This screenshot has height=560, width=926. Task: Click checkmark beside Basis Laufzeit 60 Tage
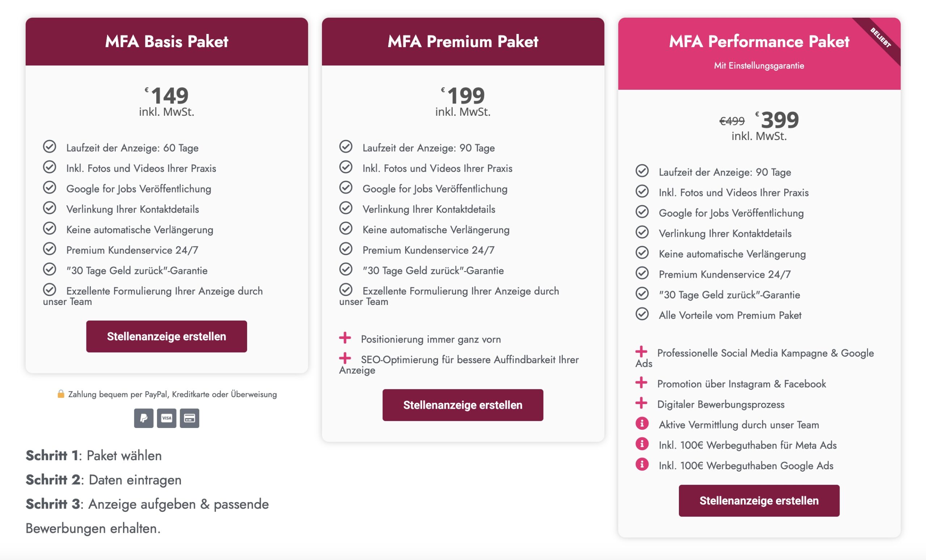[x=50, y=146]
